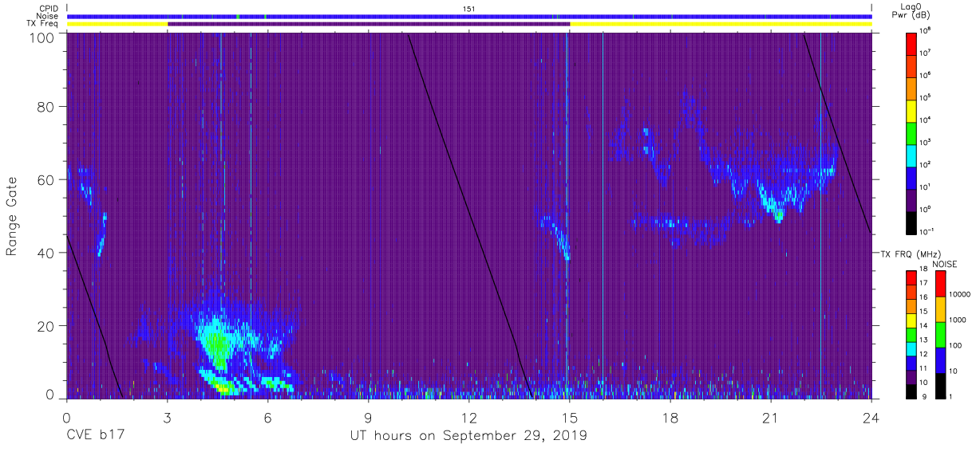The image size is (980, 452).
Task: Click the x-axis tick label '9'
Action: click(x=368, y=418)
